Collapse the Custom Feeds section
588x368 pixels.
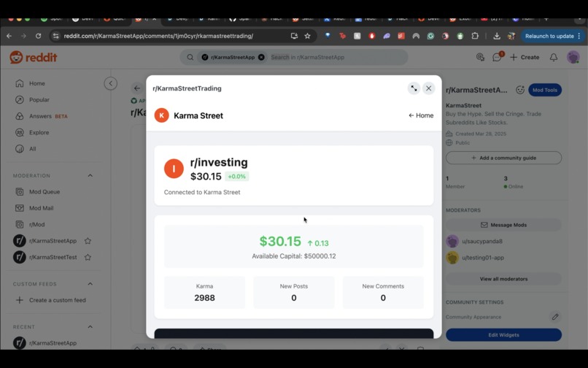[x=90, y=284]
